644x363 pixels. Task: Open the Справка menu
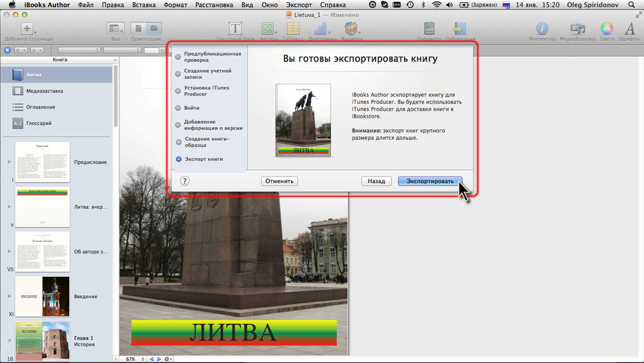pos(333,5)
